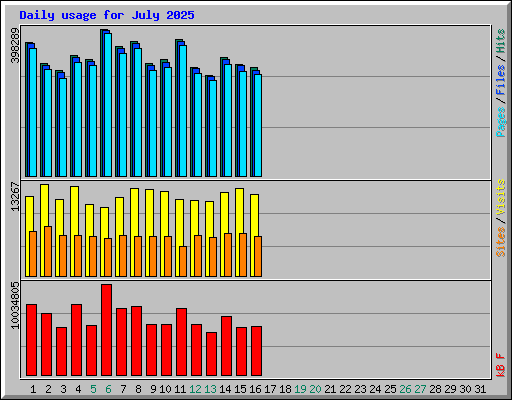Image resolution: width=512 pixels, height=400 pixels.
Task: Click day '25' on the date axis
Action: tap(390, 389)
